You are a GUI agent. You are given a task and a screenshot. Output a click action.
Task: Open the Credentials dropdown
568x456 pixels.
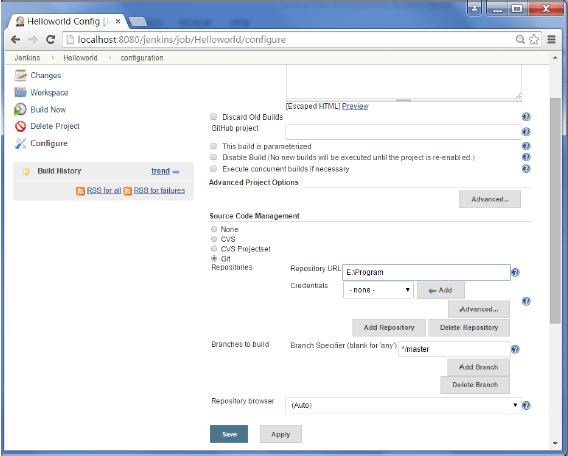pyautogui.click(x=378, y=290)
